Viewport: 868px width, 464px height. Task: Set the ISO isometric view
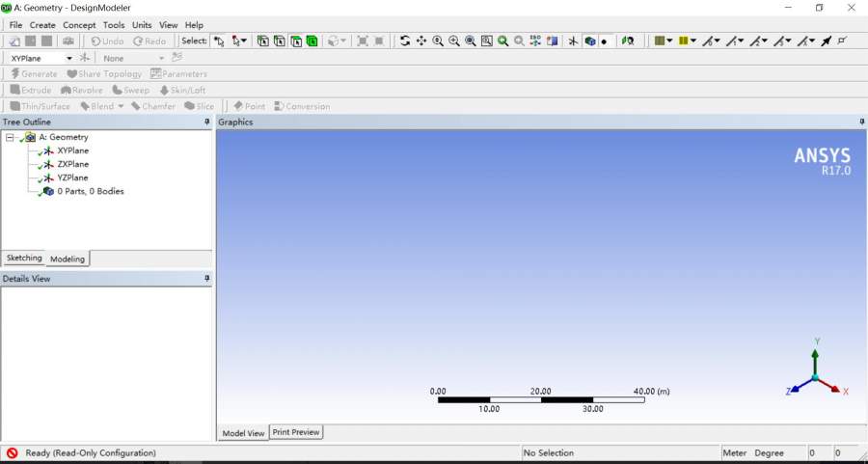point(535,41)
